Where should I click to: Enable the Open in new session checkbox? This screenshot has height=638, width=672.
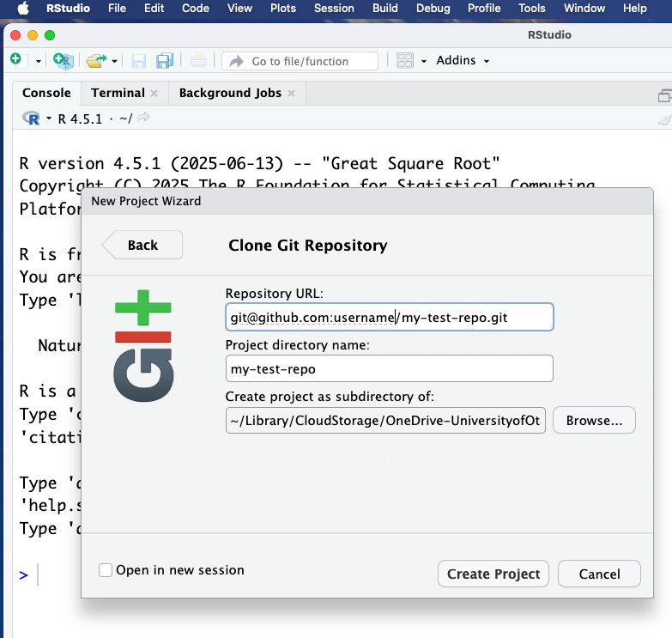click(106, 570)
